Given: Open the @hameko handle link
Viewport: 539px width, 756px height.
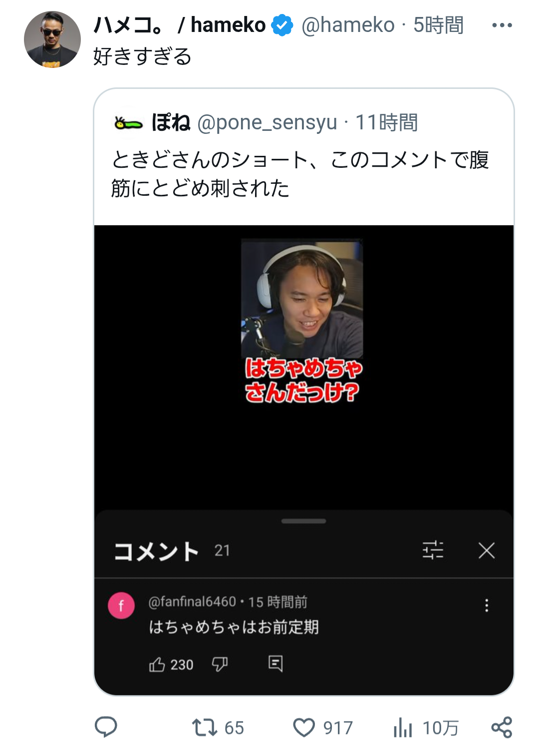Looking at the screenshot, I should pos(348,25).
